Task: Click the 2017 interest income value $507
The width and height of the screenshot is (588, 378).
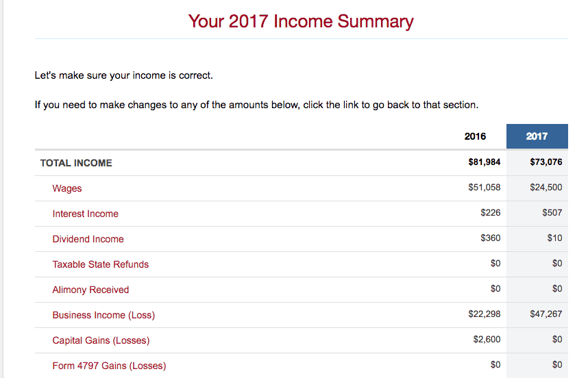Action: [x=552, y=214]
